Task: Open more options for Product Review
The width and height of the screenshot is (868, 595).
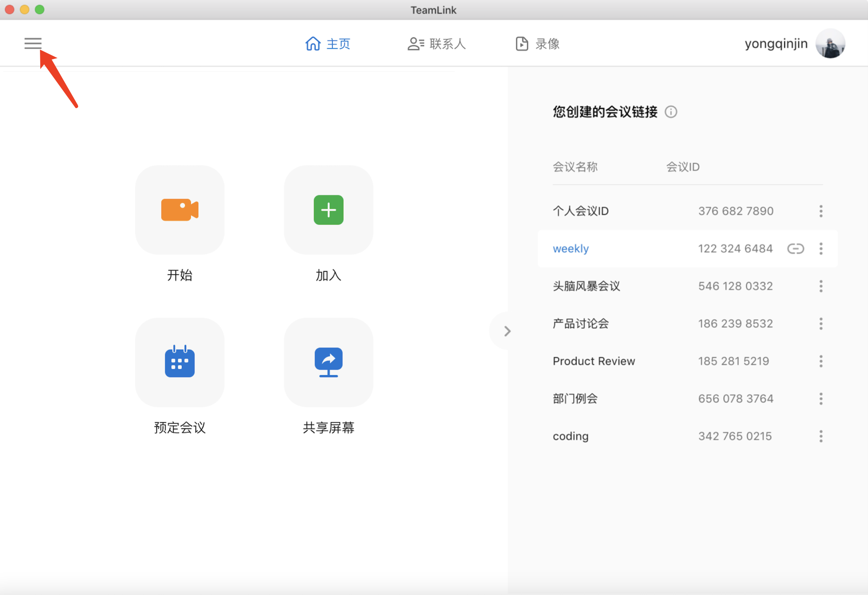Action: [x=821, y=361]
